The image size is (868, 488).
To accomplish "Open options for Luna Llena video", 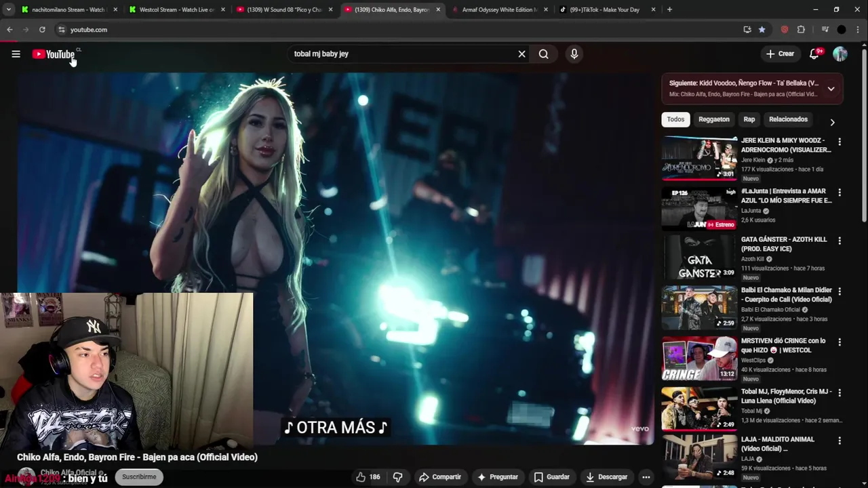I will point(840,392).
